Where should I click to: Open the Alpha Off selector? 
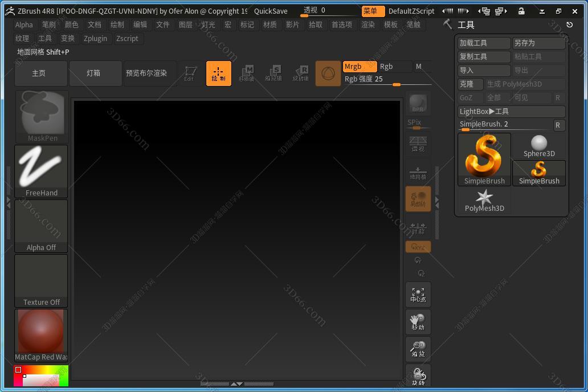[41, 226]
